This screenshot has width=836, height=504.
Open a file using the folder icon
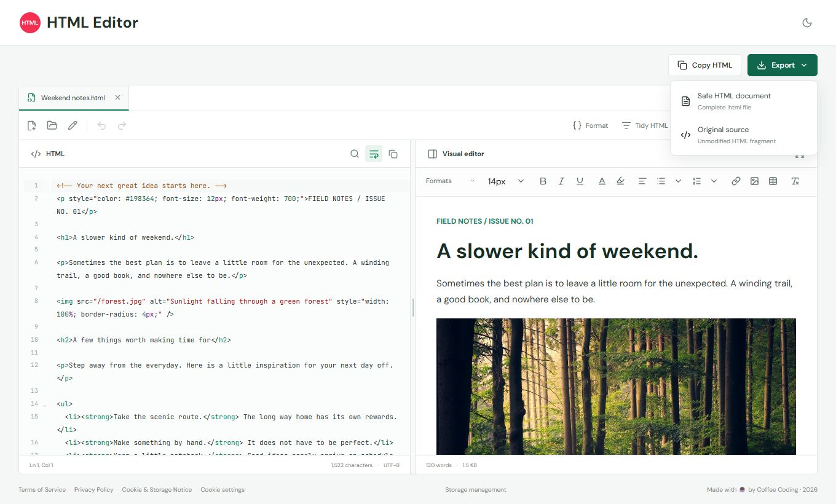52,125
